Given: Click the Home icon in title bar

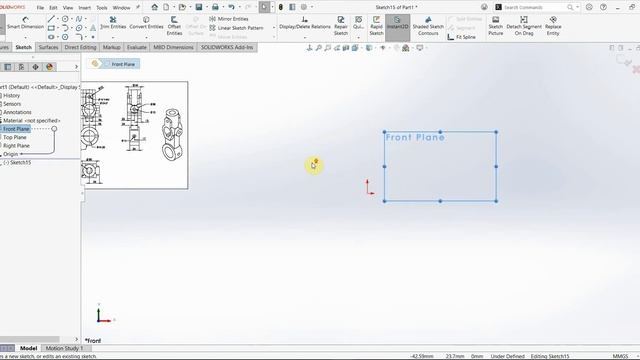Looking at the screenshot, I should point(154,7).
